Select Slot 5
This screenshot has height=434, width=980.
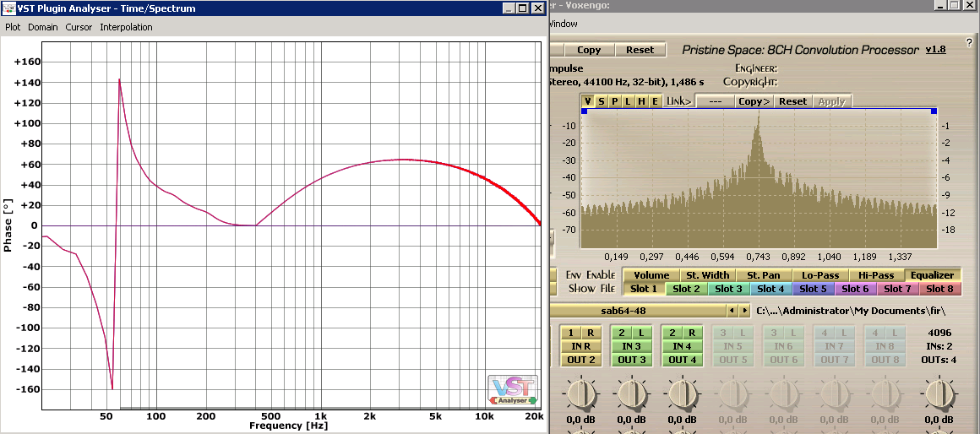(813, 289)
